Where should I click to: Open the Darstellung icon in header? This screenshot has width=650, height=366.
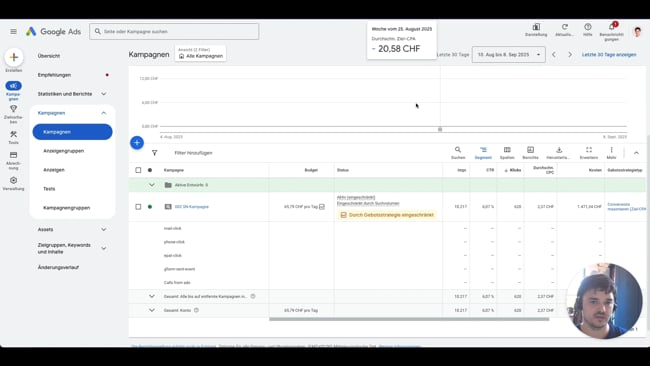pos(536,27)
